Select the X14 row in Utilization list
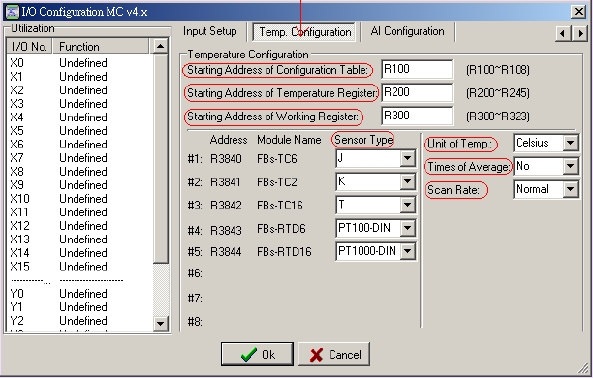The height and width of the screenshot is (378, 593). coord(79,253)
